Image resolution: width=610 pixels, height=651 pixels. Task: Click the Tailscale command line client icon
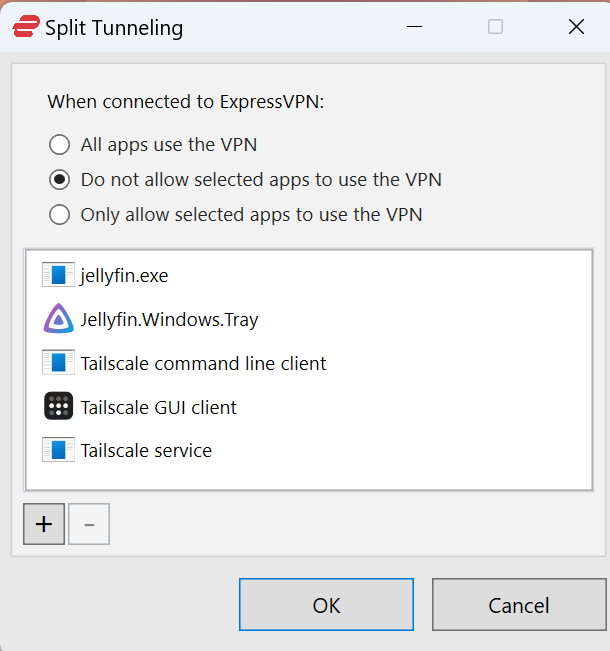(59, 362)
